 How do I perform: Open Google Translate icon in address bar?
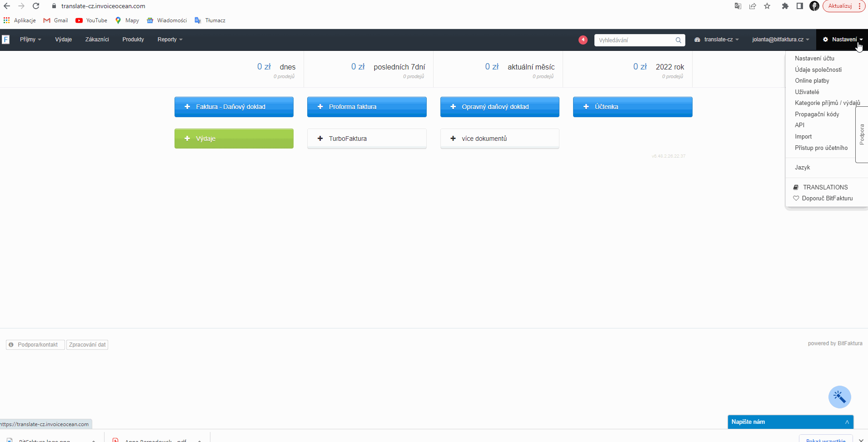click(x=738, y=6)
